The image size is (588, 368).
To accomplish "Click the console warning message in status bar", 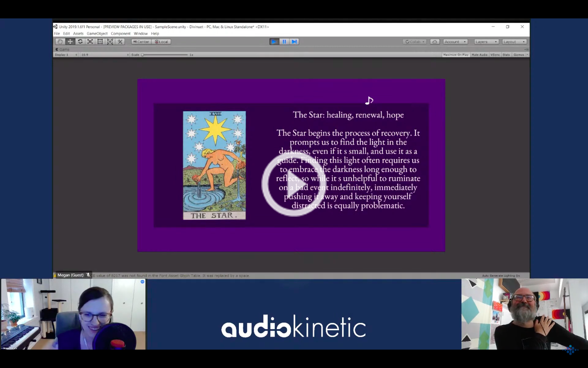I will coord(171,276).
